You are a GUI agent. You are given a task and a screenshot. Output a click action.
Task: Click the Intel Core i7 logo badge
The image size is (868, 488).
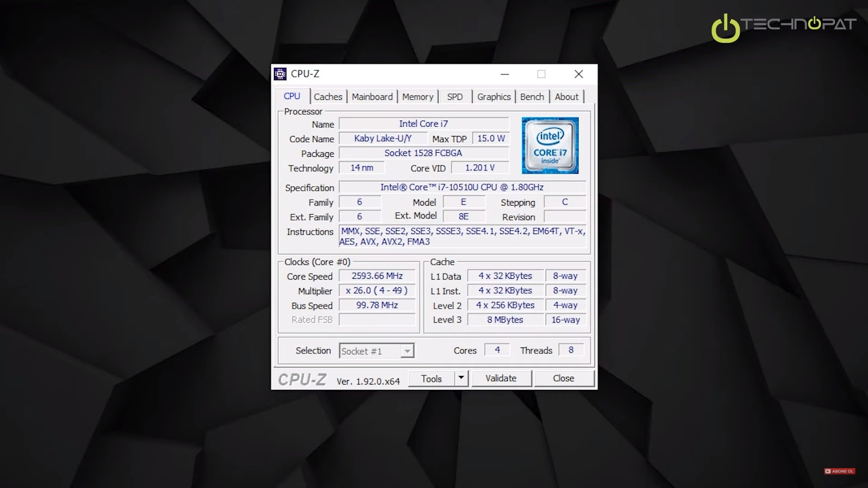tap(550, 145)
